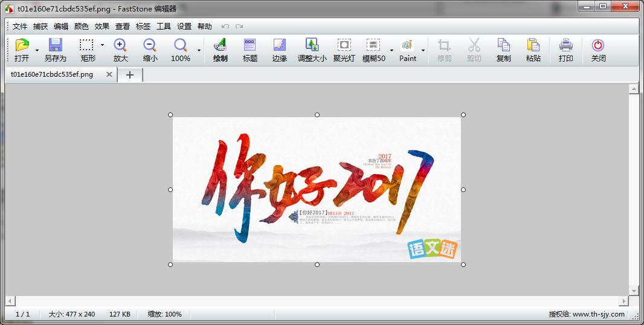644x325 pixels.
Task: Select the 矩形 rectangle selection tool
Action: pyautogui.click(x=87, y=46)
